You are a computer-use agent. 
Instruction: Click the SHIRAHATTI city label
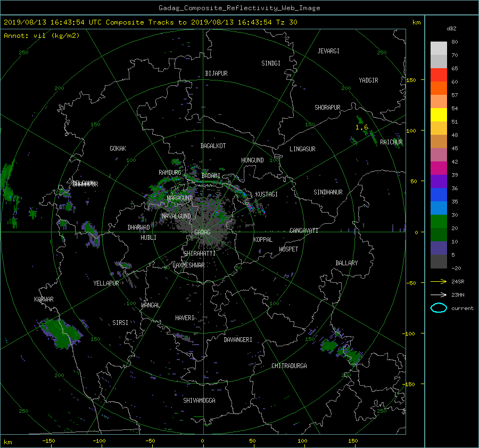coord(200,254)
